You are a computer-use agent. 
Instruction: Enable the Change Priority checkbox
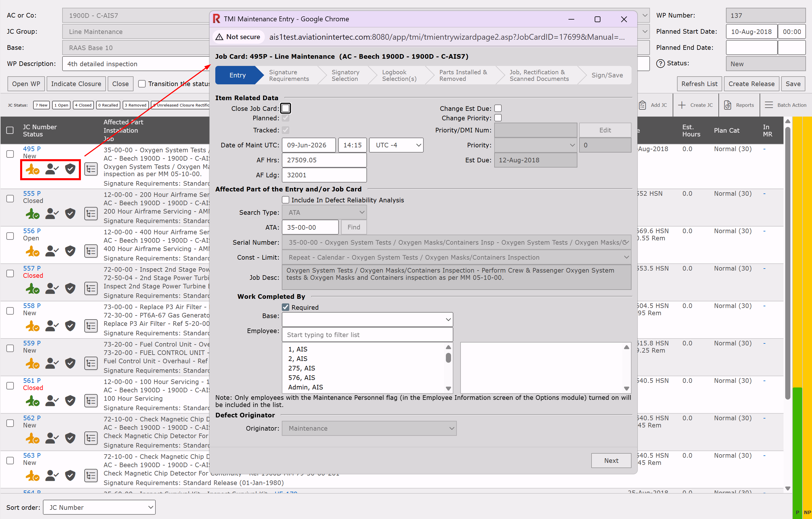pyautogui.click(x=498, y=118)
